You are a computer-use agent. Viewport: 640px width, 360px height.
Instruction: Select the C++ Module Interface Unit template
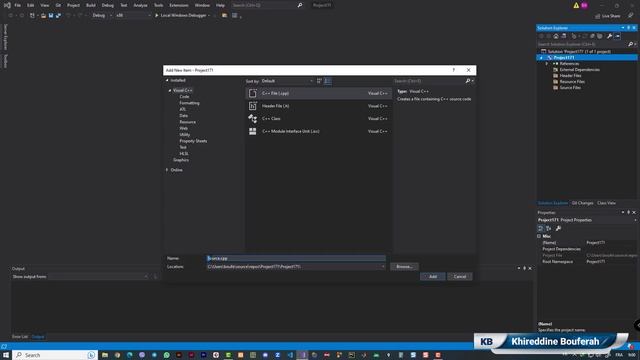(x=318, y=131)
